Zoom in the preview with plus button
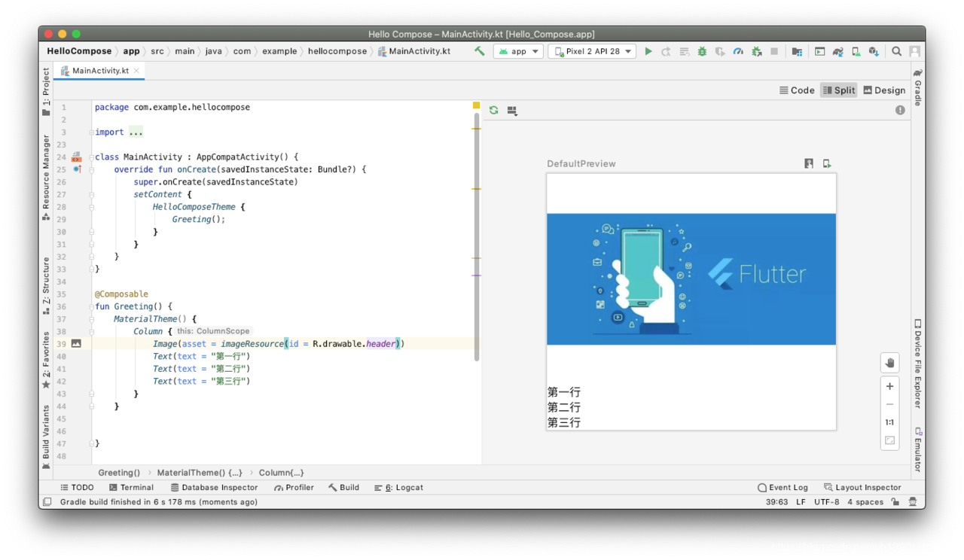The height and width of the screenshot is (560, 964). [x=889, y=386]
